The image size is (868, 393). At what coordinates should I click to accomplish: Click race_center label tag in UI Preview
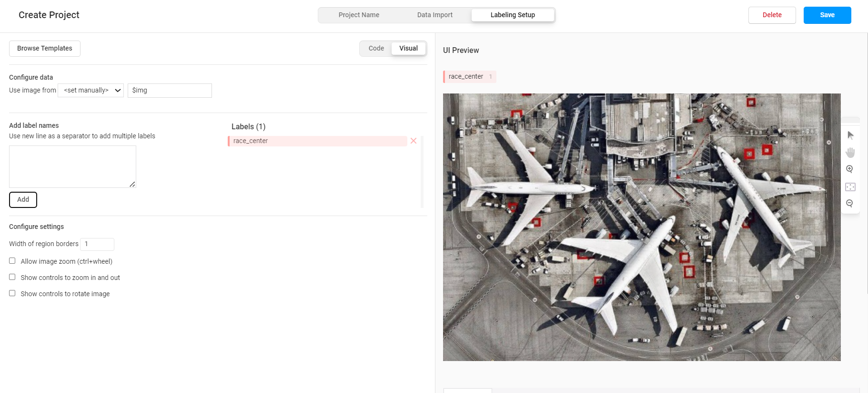(470, 76)
